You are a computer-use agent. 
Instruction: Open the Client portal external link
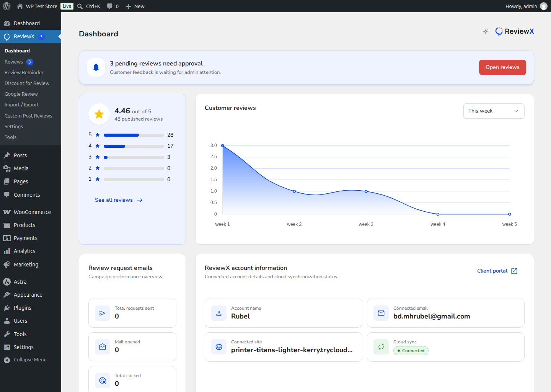(x=497, y=271)
